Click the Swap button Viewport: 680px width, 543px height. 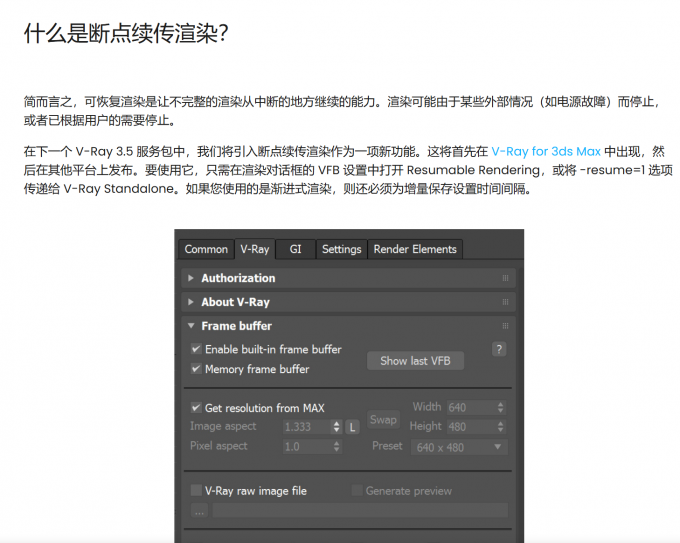click(x=383, y=419)
